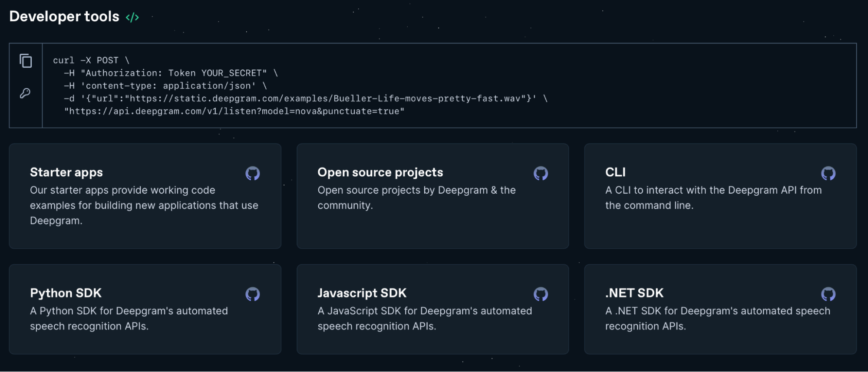Open the Starter apps card title
The image size is (868, 372).
point(66,172)
